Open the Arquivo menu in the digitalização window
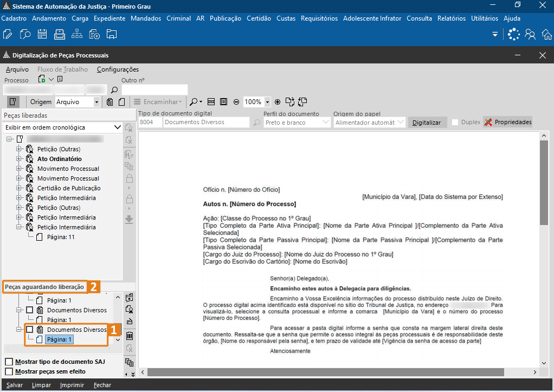This screenshot has height=392, width=554. point(17,69)
